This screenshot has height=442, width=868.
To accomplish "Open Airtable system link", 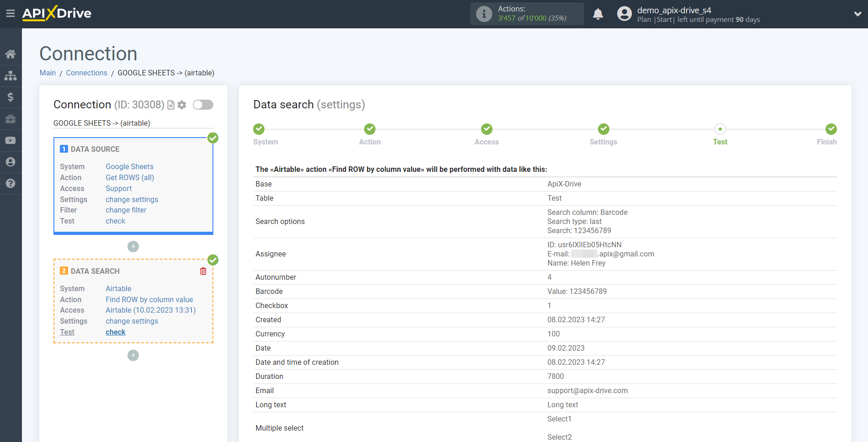I will tap(118, 288).
